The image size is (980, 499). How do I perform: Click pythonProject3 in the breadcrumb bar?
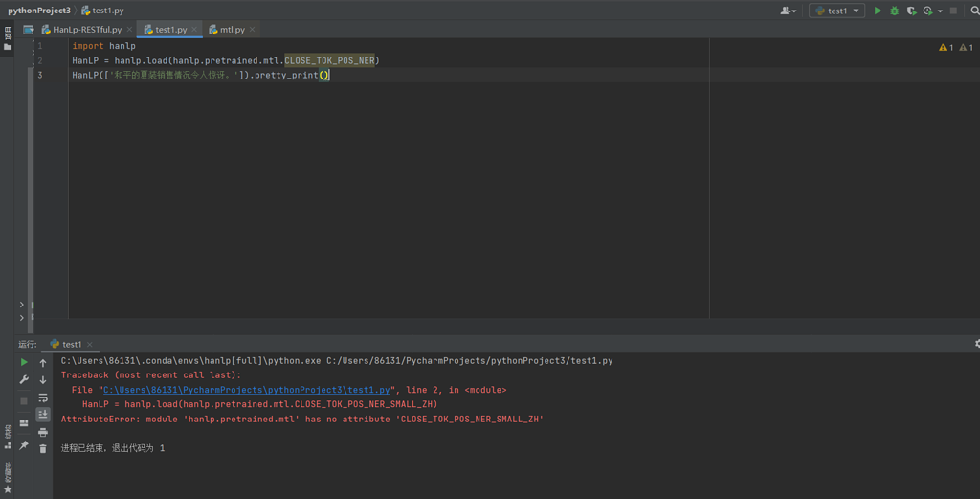pyautogui.click(x=39, y=11)
